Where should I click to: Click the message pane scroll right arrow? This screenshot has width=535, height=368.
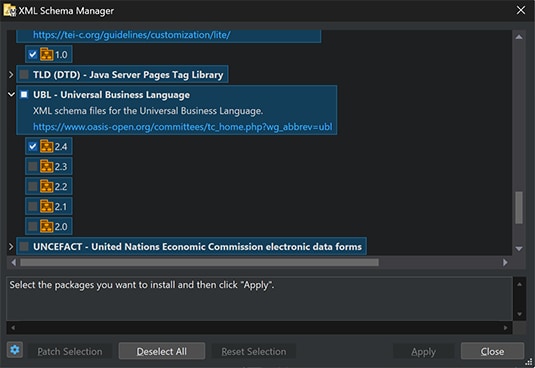coord(506,328)
